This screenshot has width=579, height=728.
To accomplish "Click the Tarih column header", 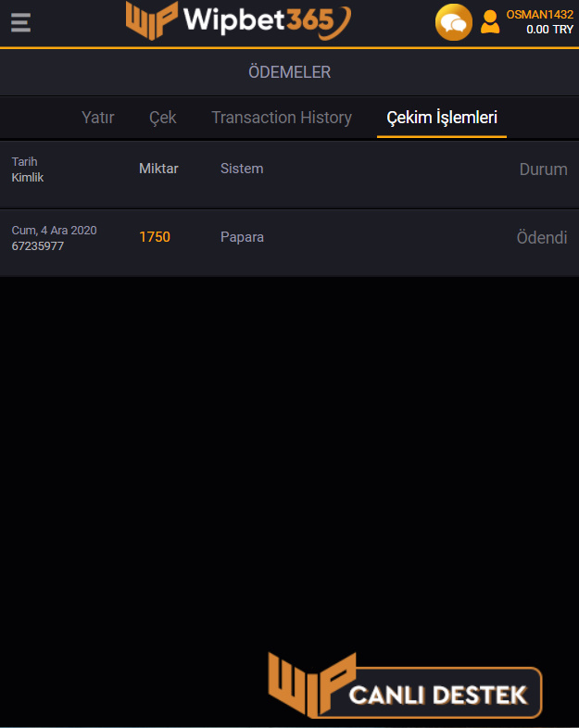I will click(x=25, y=161).
